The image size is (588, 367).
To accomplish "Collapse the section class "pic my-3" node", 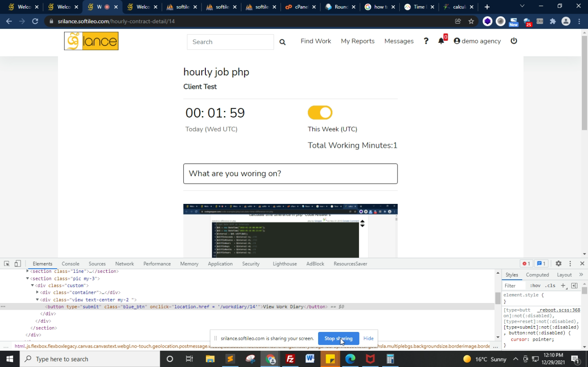I will tap(28, 278).
